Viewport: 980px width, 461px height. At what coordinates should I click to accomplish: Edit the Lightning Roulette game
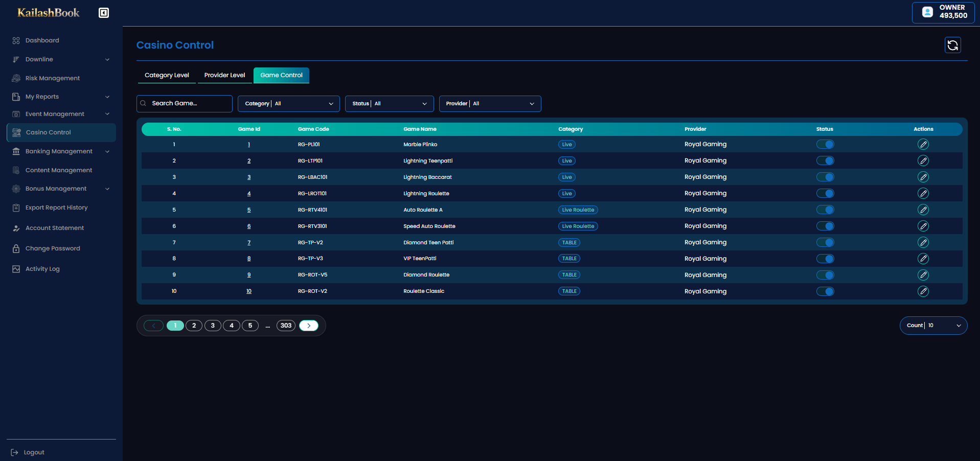point(923,193)
